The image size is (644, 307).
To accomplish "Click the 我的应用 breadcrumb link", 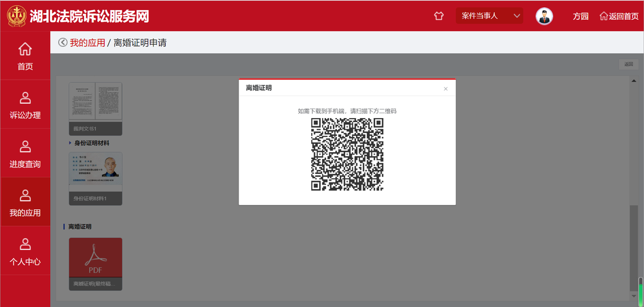I will point(88,42).
